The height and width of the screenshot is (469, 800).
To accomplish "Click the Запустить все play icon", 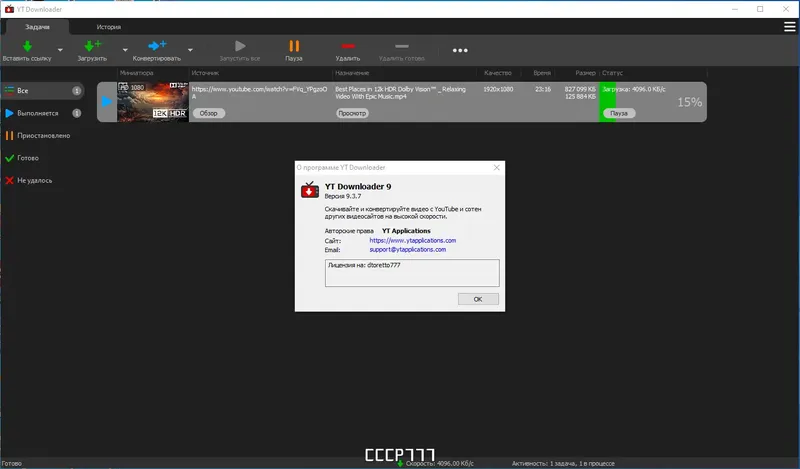I will [x=240, y=46].
